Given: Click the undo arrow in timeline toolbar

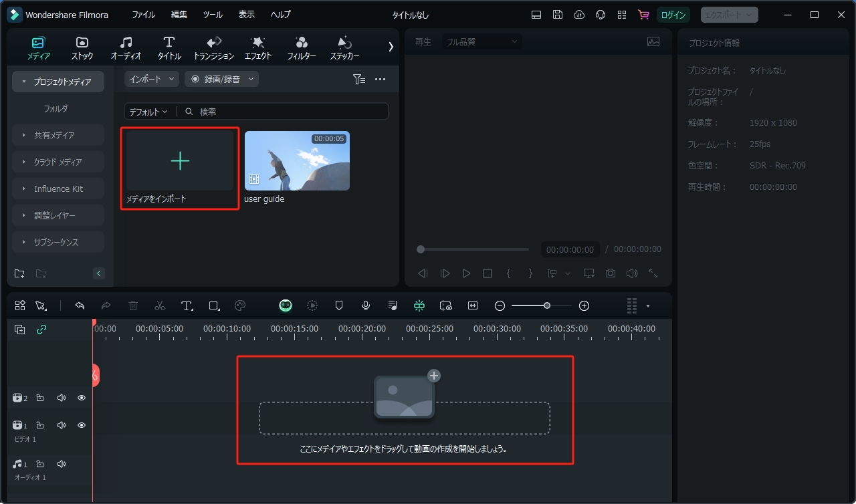Looking at the screenshot, I should [80, 306].
